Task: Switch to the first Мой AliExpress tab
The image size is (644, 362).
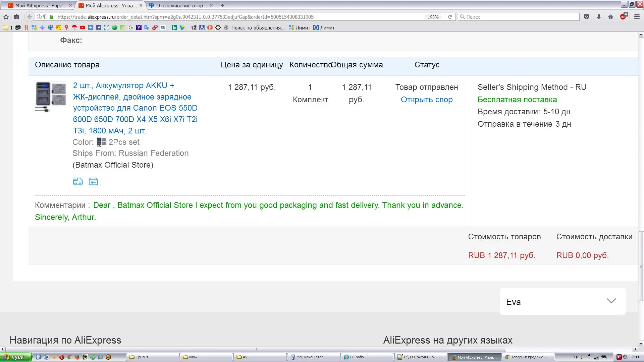Action: [40, 5]
